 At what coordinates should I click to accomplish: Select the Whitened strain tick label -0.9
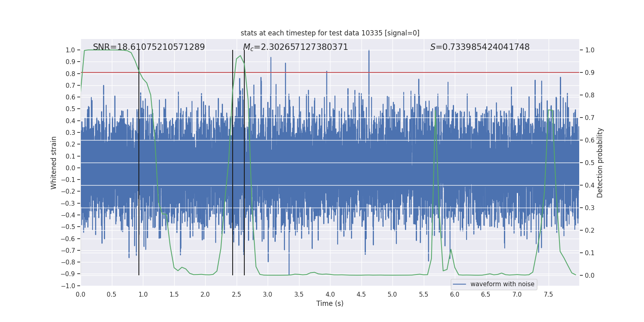(68, 274)
